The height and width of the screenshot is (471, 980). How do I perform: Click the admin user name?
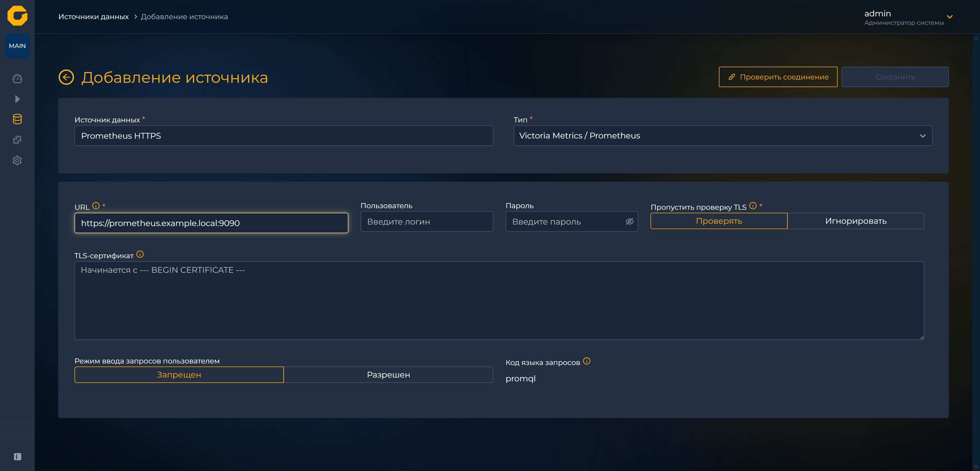tap(877, 13)
